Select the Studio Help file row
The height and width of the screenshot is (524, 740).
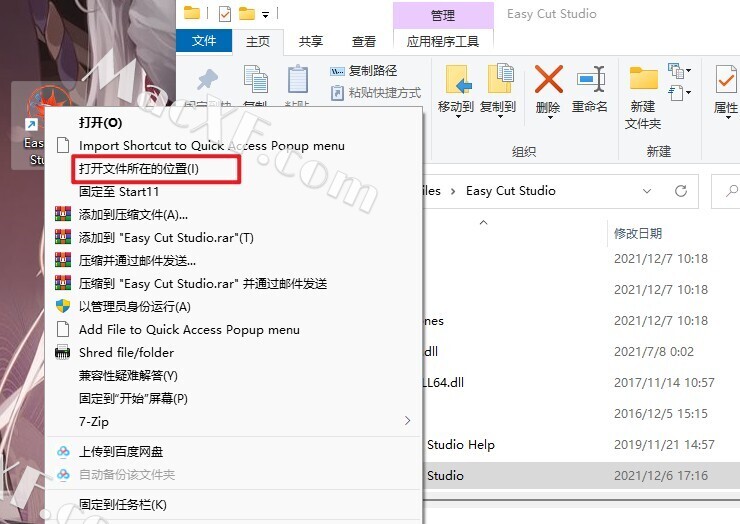pyautogui.click(x=582, y=445)
